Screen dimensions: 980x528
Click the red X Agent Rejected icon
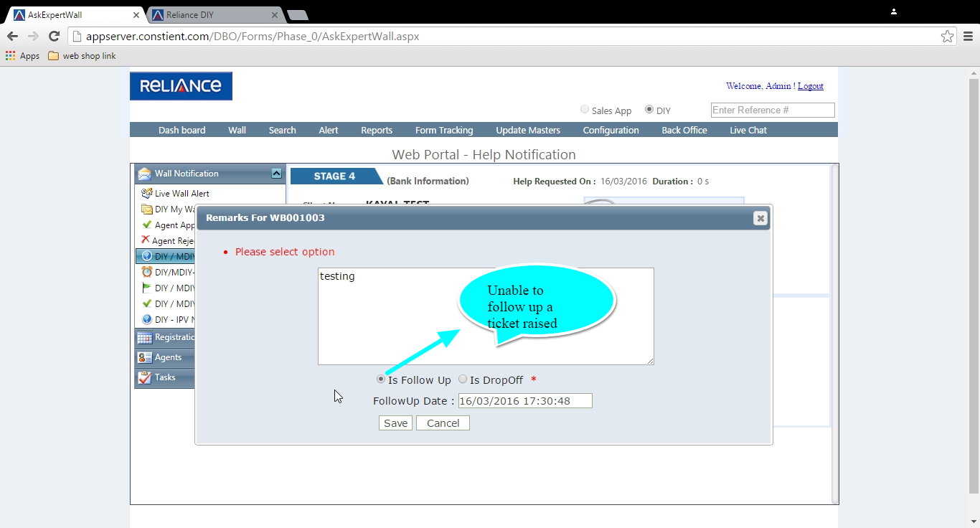click(146, 240)
